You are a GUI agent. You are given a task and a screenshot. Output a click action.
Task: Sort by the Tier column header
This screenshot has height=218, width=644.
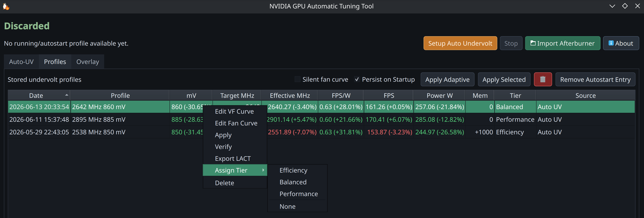(x=515, y=95)
